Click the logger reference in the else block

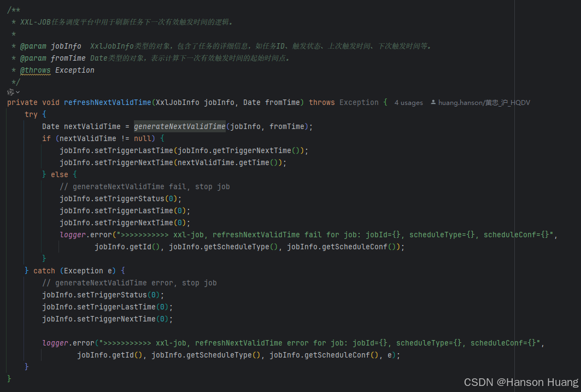73,235
